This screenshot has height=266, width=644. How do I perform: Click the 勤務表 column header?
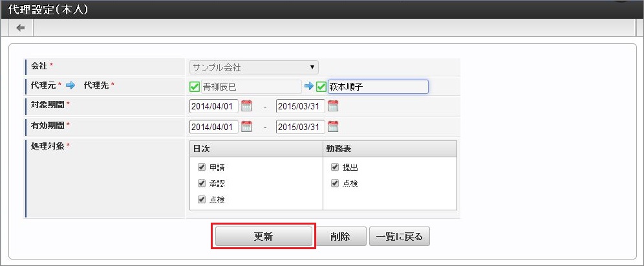point(390,149)
